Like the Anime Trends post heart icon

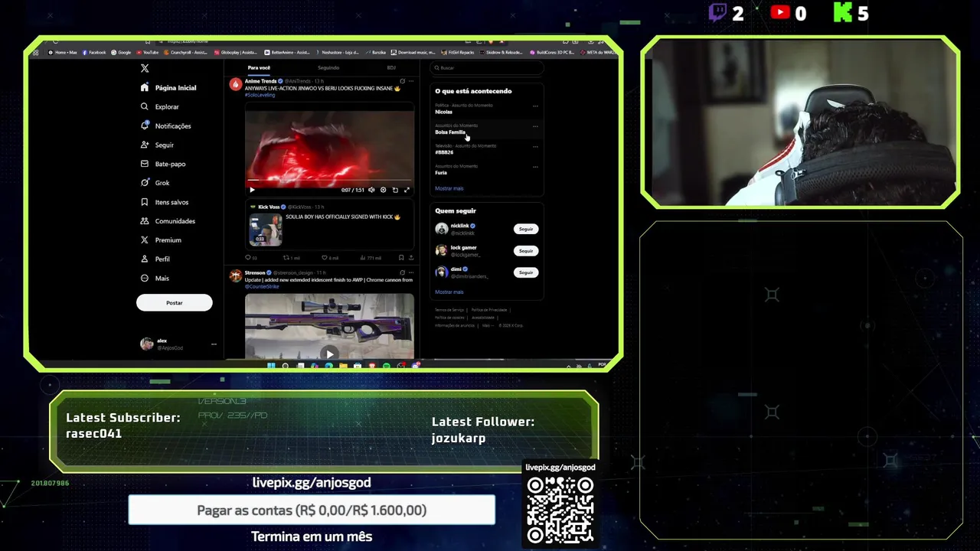(325, 258)
